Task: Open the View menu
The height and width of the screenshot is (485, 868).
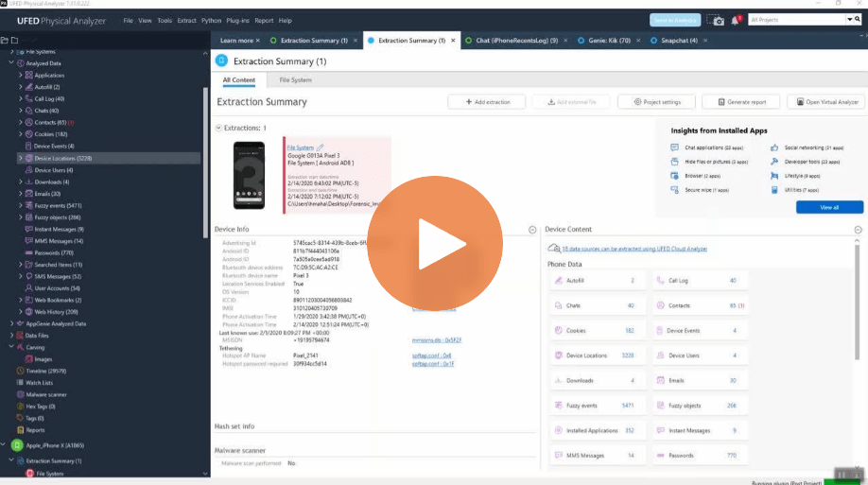Action: (x=145, y=21)
